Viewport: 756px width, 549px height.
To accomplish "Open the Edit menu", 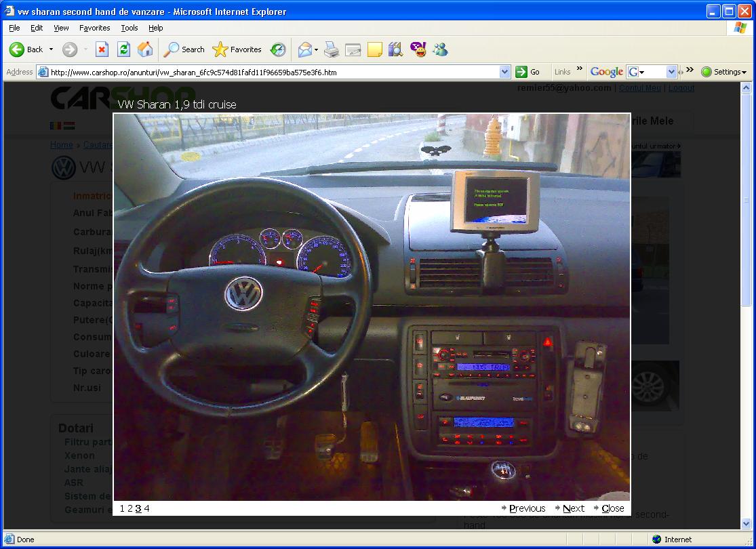I will point(37,28).
